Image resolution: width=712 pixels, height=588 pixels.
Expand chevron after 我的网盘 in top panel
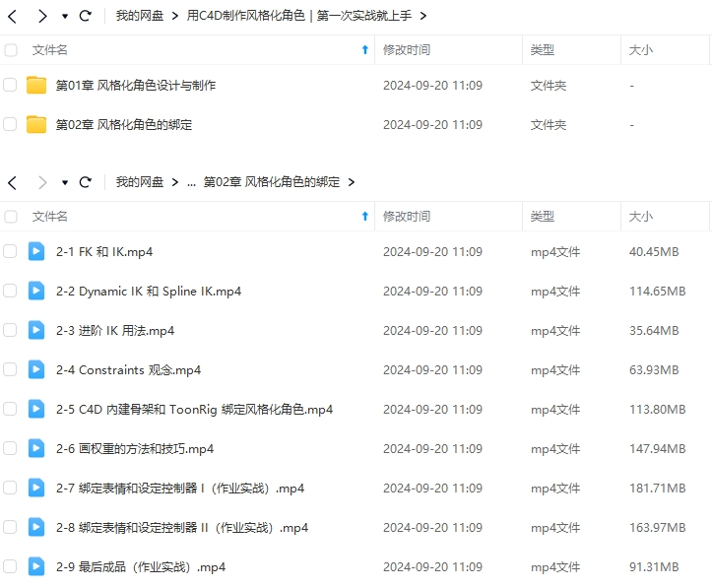click(x=175, y=17)
